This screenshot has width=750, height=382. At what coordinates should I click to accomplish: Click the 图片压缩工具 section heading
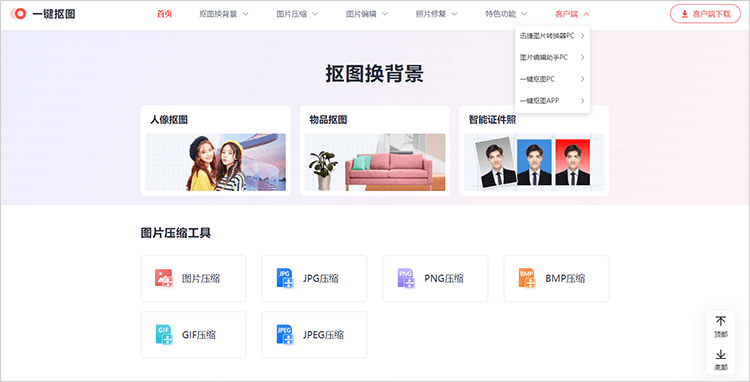[x=176, y=233]
